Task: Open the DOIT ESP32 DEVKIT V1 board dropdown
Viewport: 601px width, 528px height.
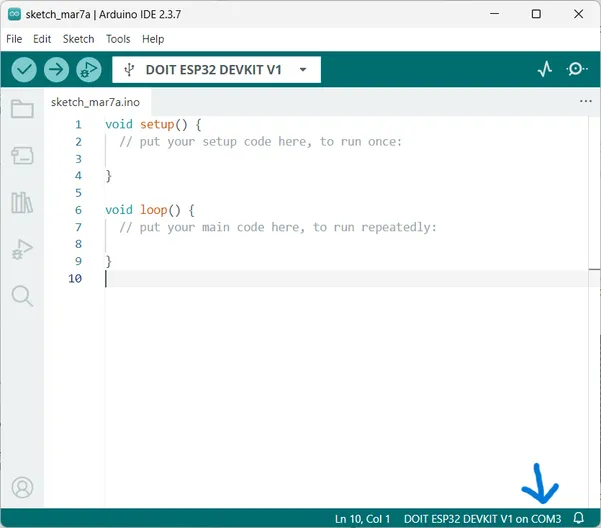Action: (x=217, y=70)
